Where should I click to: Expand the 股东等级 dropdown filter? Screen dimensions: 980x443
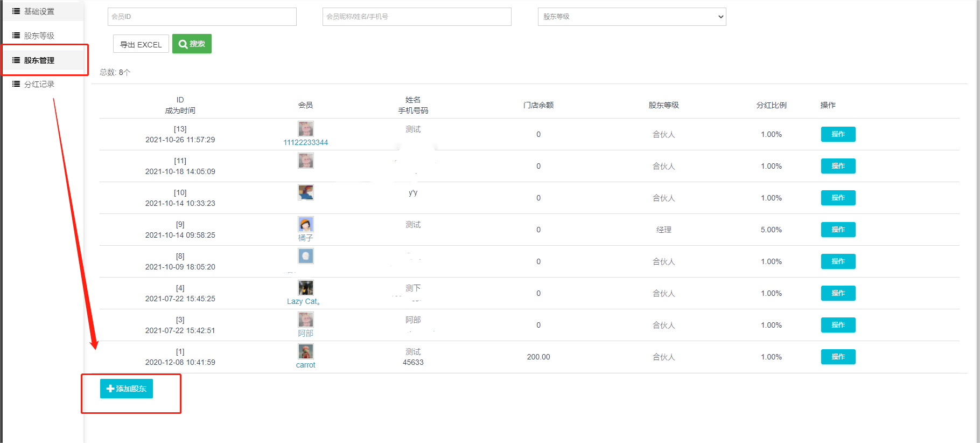click(632, 17)
